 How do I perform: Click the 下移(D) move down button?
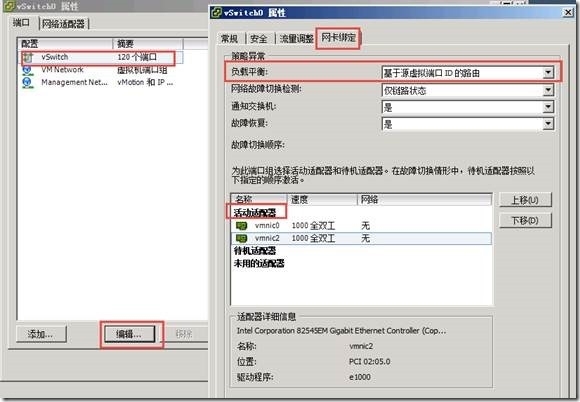[525, 221]
